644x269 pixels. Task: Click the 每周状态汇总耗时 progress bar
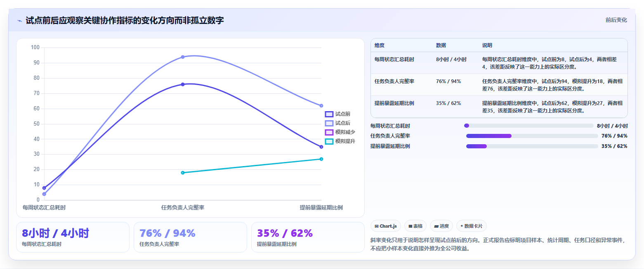[x=529, y=126]
